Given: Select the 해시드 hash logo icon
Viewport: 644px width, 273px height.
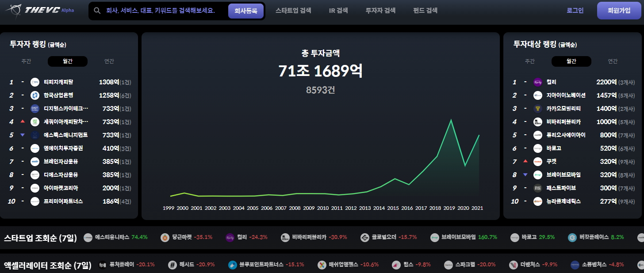Looking at the screenshot, I should pos(172,265).
